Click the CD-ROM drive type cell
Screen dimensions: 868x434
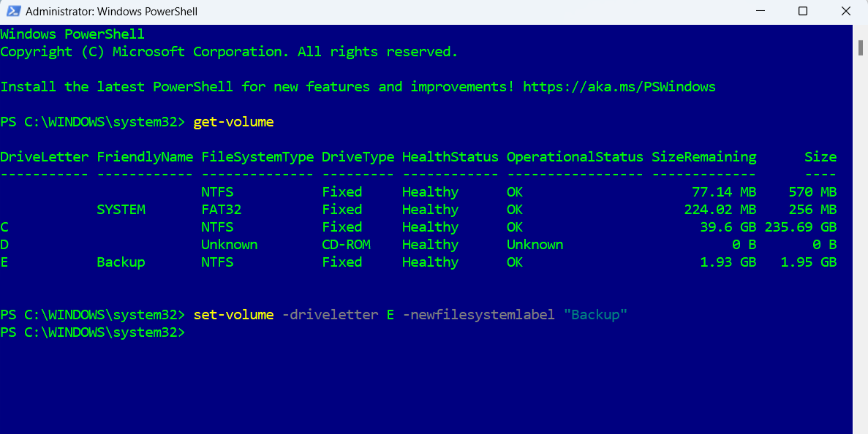click(346, 244)
